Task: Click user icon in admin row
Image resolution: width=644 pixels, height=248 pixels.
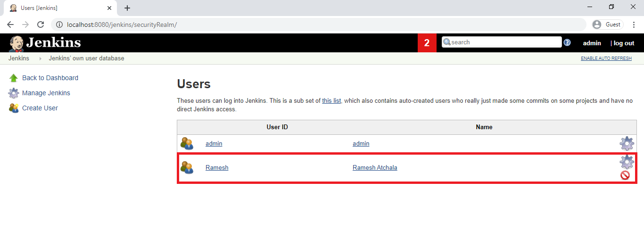Action: coord(187,144)
